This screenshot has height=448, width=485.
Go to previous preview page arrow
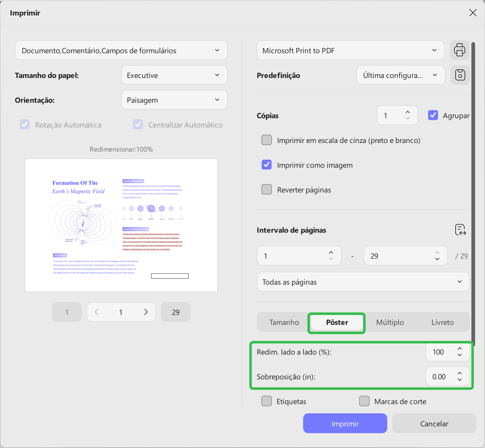pos(97,312)
